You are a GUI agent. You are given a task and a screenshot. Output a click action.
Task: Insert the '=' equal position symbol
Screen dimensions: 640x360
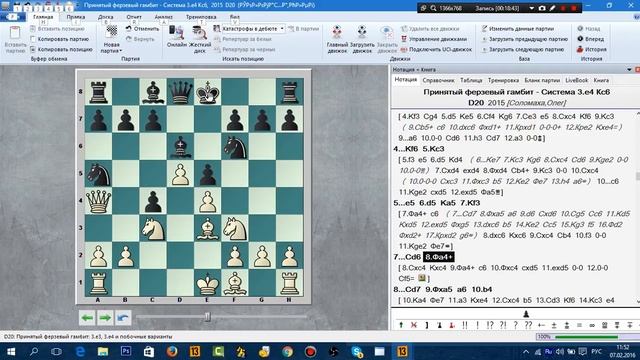coord(579,325)
